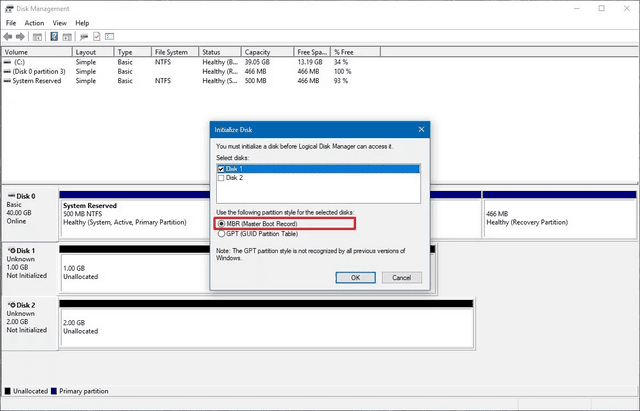Click Cancel in Initialize Disk dialog
The image size is (640, 411).
402,278
